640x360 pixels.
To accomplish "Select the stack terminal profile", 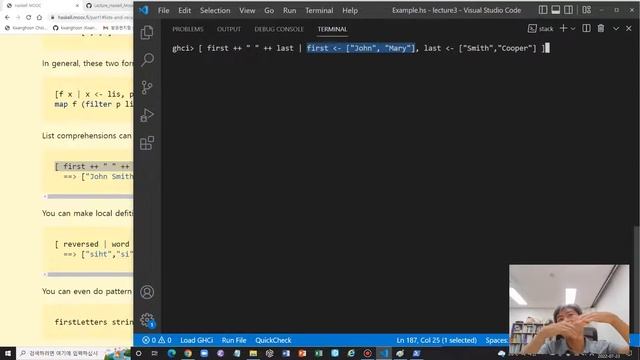I will pos(541,29).
